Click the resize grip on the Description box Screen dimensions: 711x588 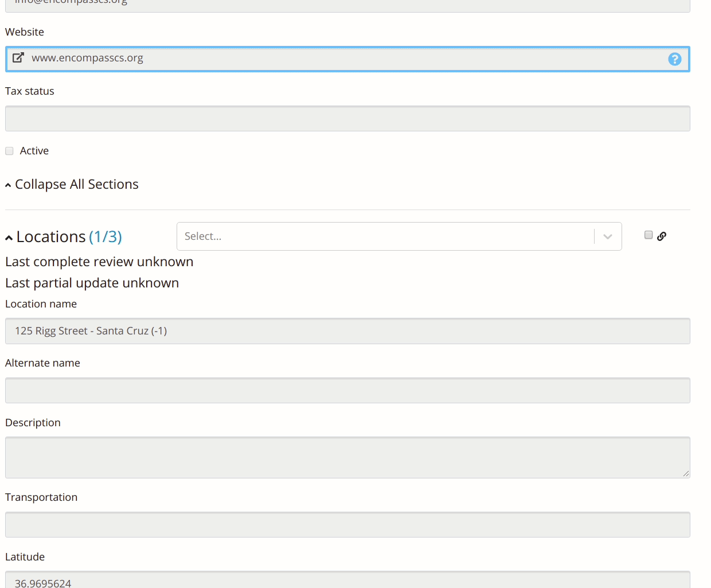click(x=686, y=474)
